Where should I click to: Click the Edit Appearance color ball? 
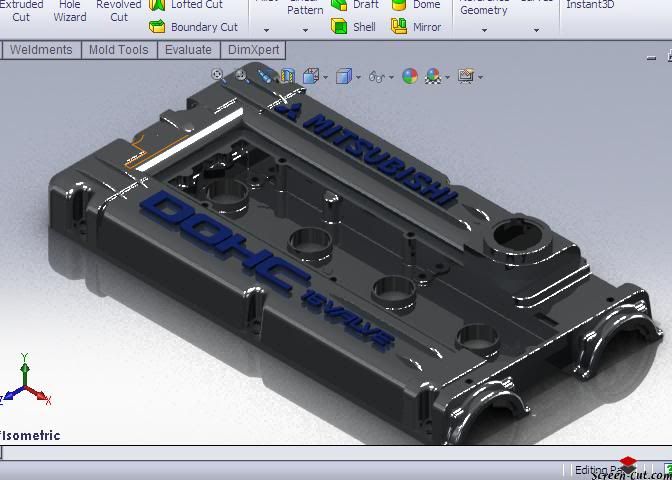[x=410, y=76]
